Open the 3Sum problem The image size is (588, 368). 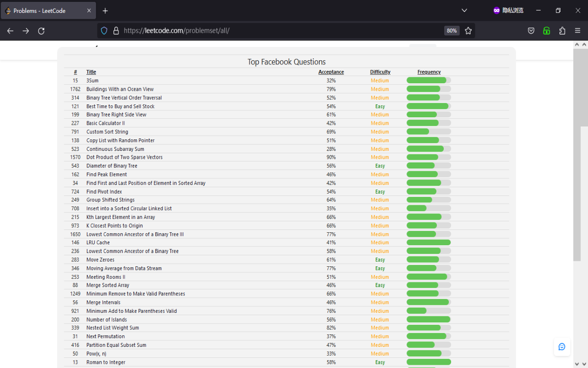coord(92,80)
